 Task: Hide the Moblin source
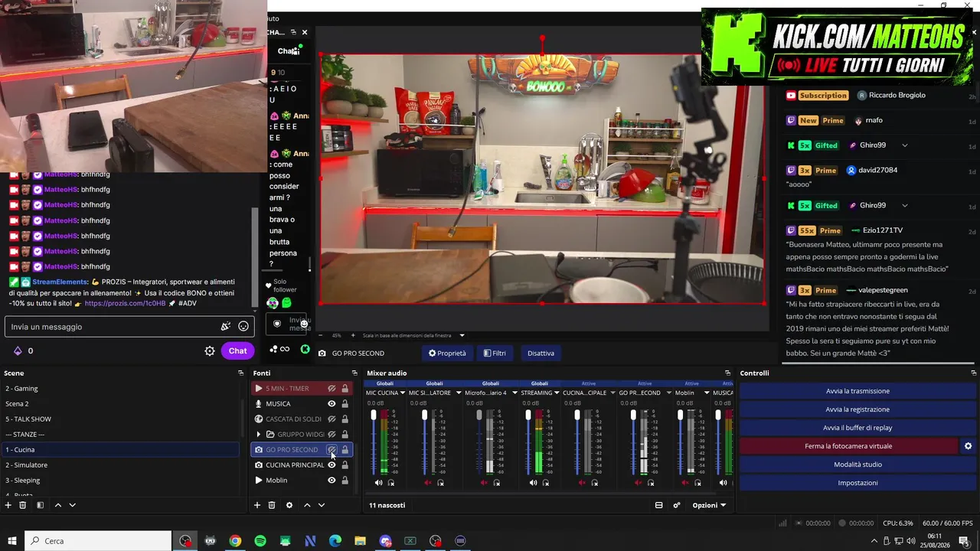pyautogui.click(x=332, y=481)
